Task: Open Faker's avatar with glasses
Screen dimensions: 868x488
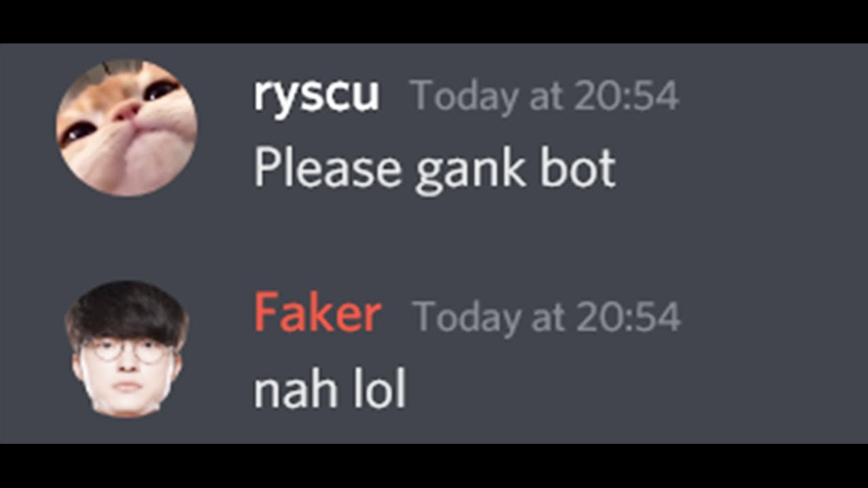Action: pyautogui.click(x=127, y=349)
